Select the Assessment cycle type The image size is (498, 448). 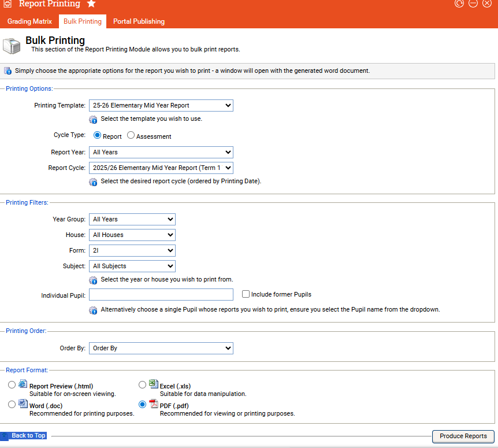coord(131,136)
